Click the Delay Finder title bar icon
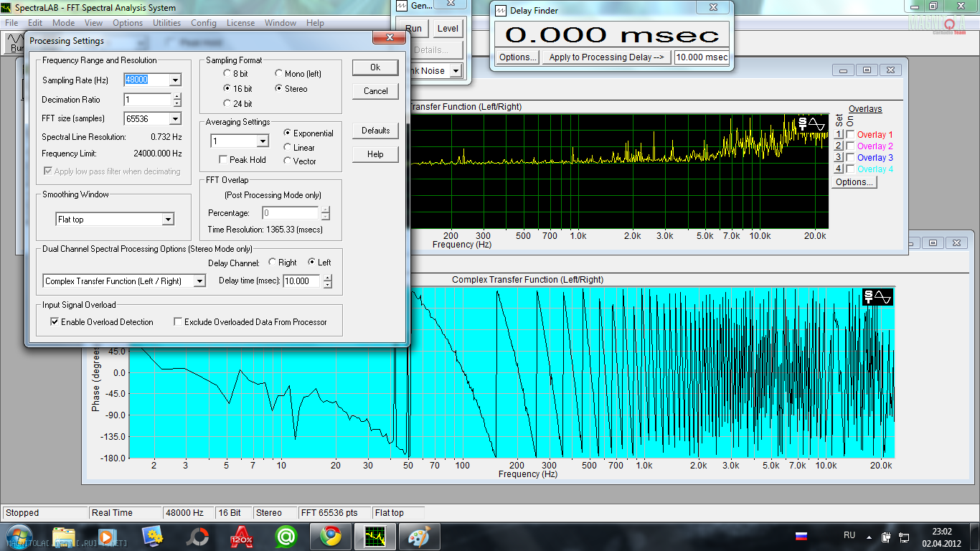980x551 pixels. click(500, 11)
